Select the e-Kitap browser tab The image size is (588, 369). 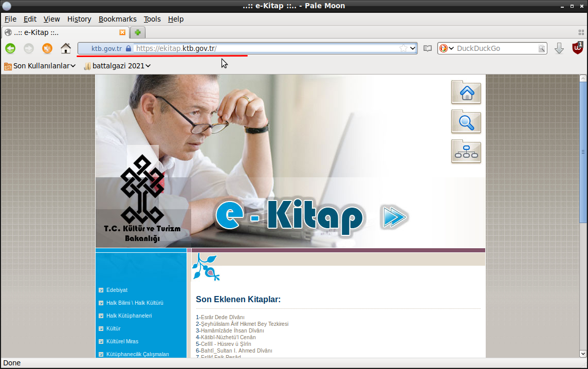pos(65,32)
